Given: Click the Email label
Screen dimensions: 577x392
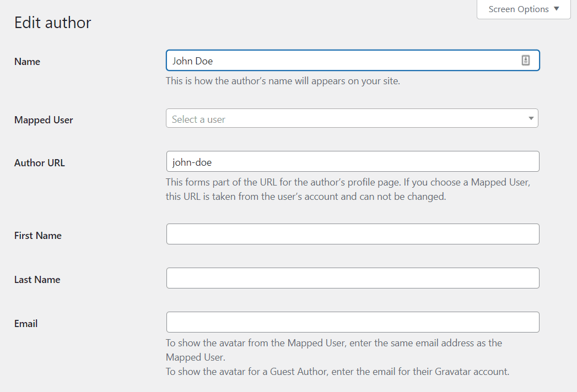Looking at the screenshot, I should pyautogui.click(x=25, y=324).
